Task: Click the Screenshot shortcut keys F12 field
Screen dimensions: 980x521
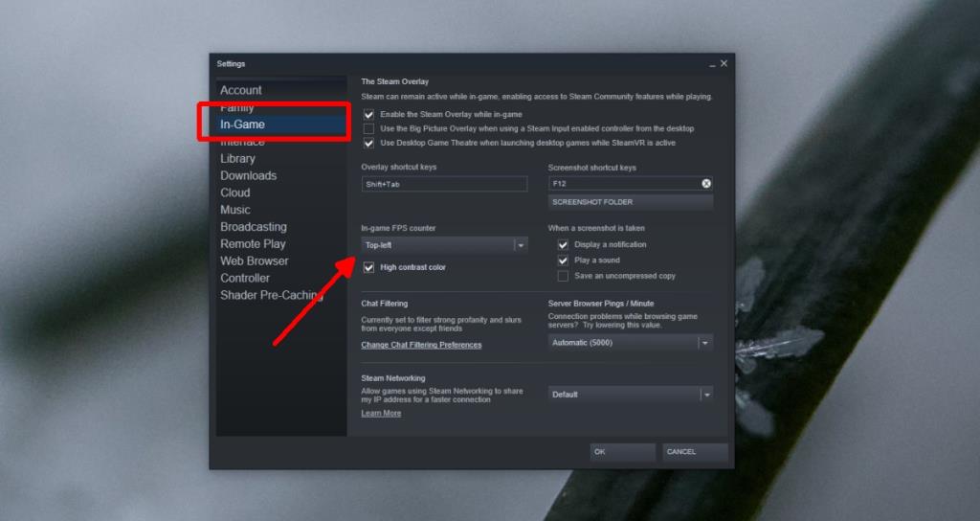Action: coord(630,183)
